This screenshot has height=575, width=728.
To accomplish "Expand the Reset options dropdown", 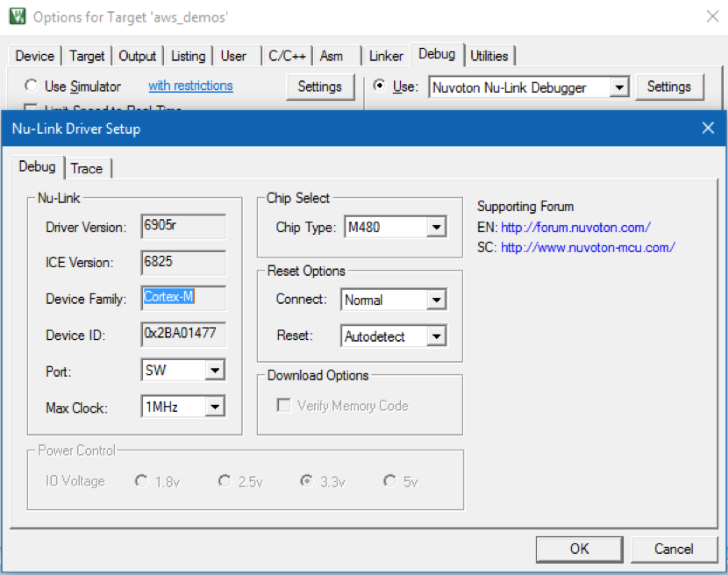I will pyautogui.click(x=437, y=335).
